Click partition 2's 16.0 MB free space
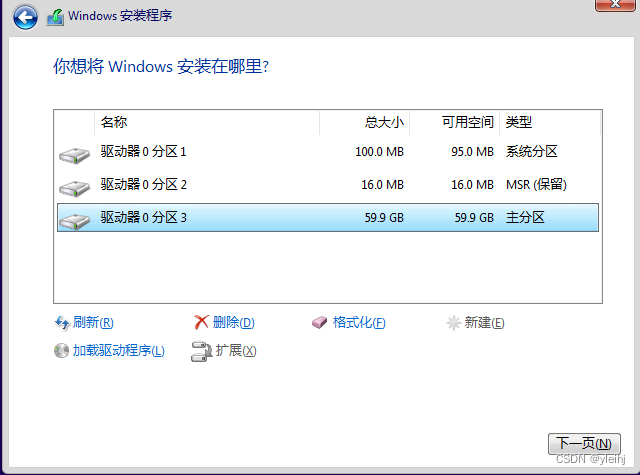This screenshot has height=475, width=640. (472, 185)
